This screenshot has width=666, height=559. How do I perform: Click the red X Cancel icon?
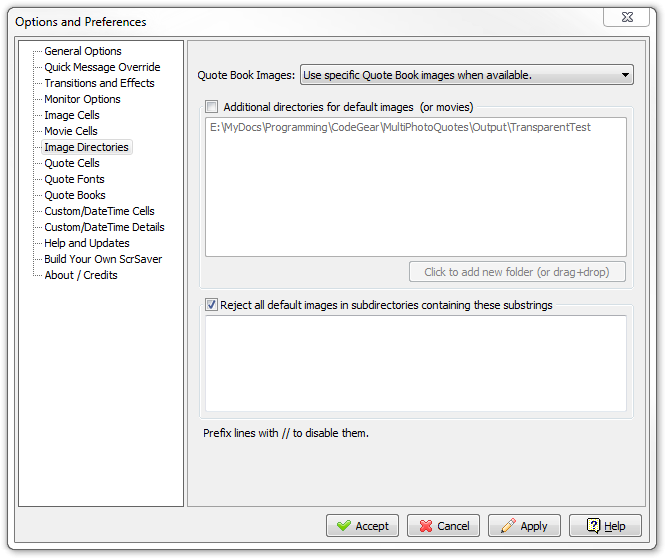point(426,525)
